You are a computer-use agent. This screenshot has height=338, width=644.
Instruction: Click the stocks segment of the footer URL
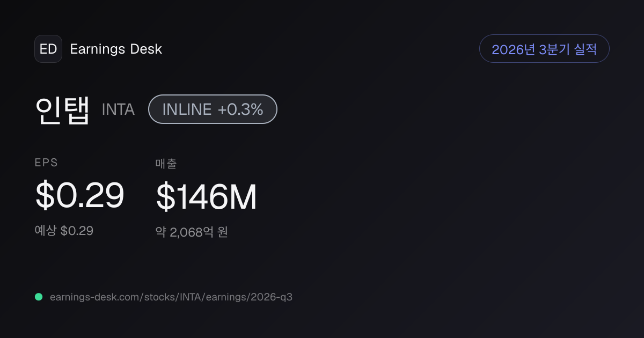coord(159,297)
